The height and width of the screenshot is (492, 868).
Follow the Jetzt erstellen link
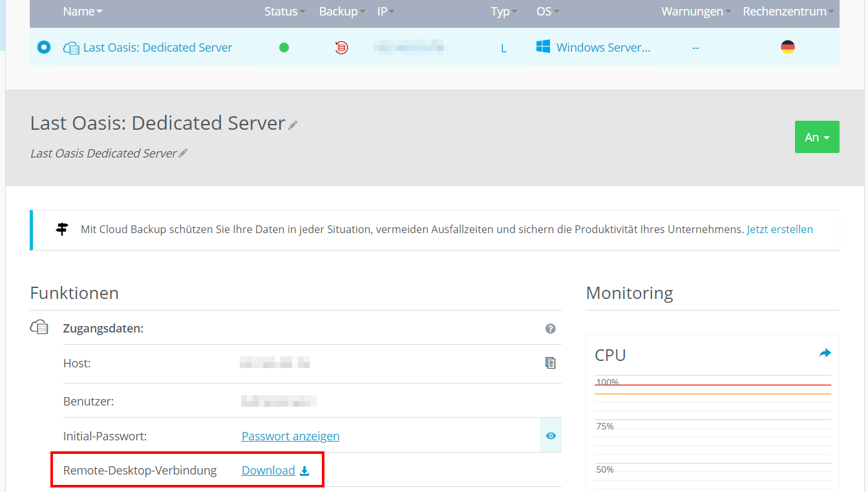[x=780, y=229]
